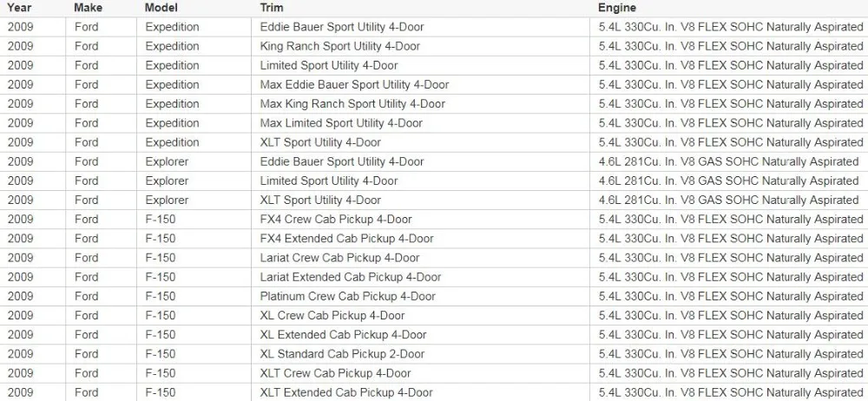Click the 4.6L engine cell in Explorer XLT row
868x401 pixels.
[x=728, y=200]
